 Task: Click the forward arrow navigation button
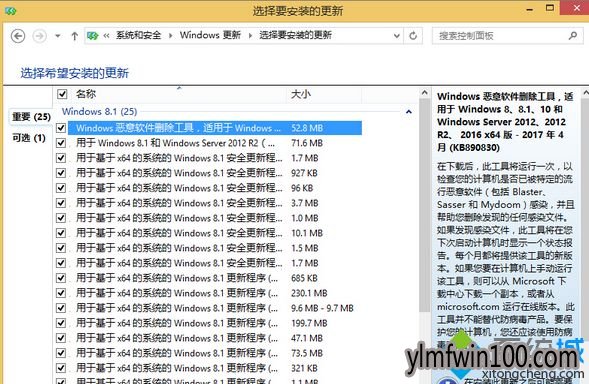39,36
